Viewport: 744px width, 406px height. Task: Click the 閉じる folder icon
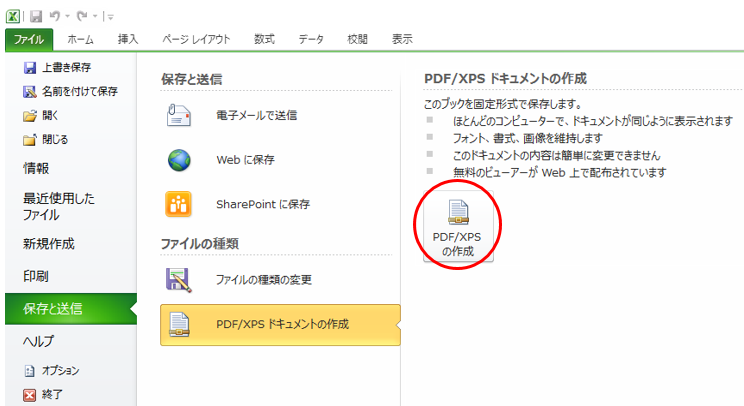point(29,140)
